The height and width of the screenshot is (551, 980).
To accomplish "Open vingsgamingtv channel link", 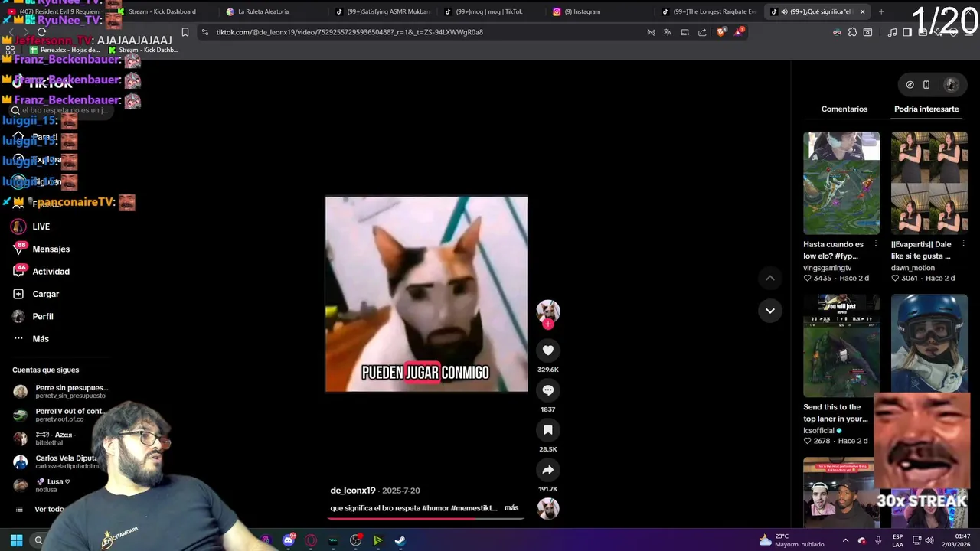I will (x=827, y=268).
